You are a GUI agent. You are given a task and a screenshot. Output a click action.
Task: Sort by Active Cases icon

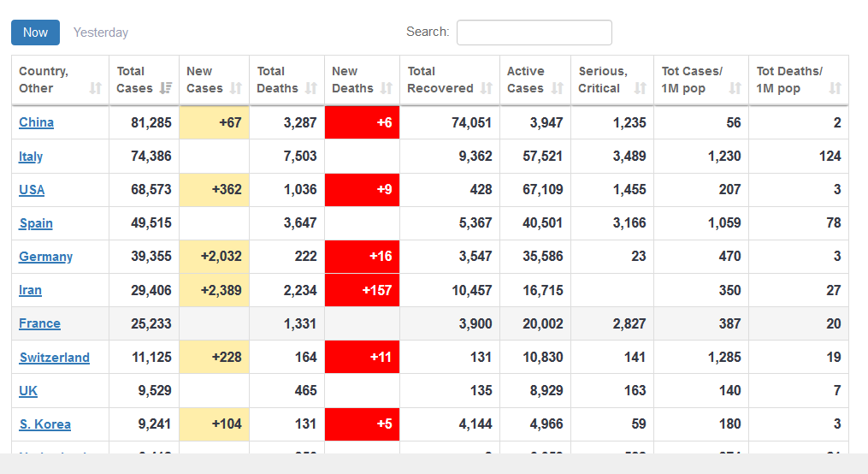tap(558, 88)
